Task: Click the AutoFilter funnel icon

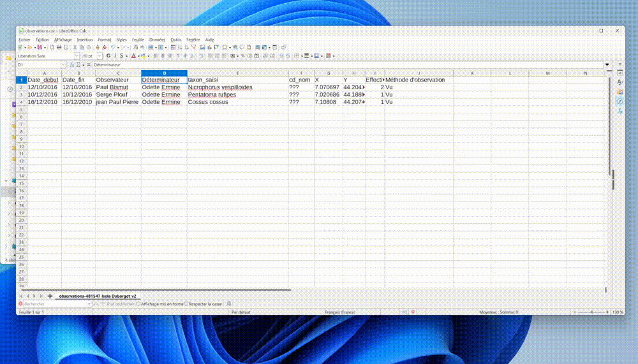Action: 194,47
